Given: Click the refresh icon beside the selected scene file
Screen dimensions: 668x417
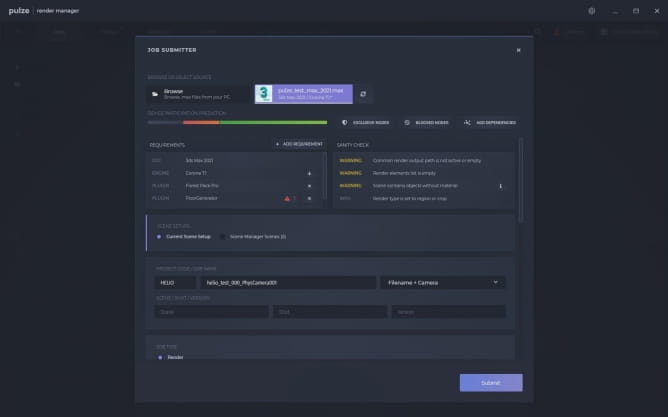Looking at the screenshot, I should pyautogui.click(x=363, y=94).
